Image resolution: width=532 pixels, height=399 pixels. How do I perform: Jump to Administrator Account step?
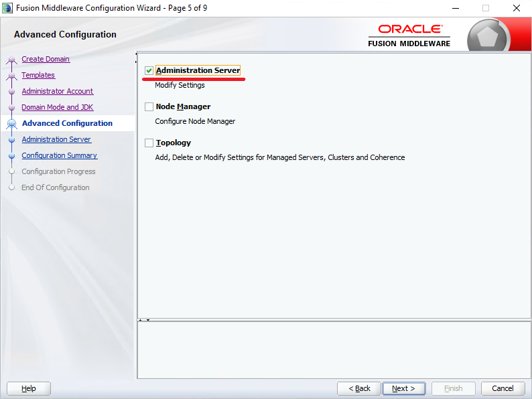click(x=58, y=91)
